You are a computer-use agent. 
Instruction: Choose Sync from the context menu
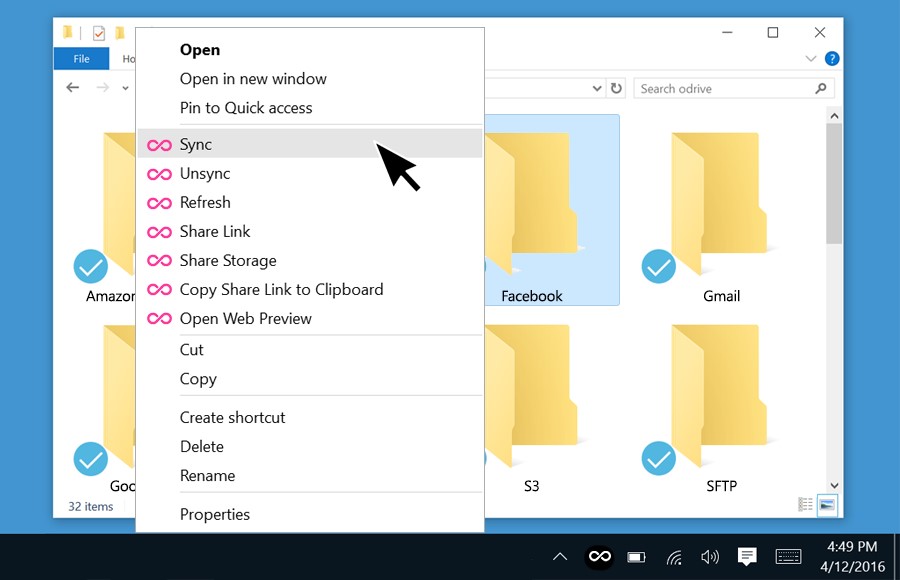pyautogui.click(x=196, y=144)
